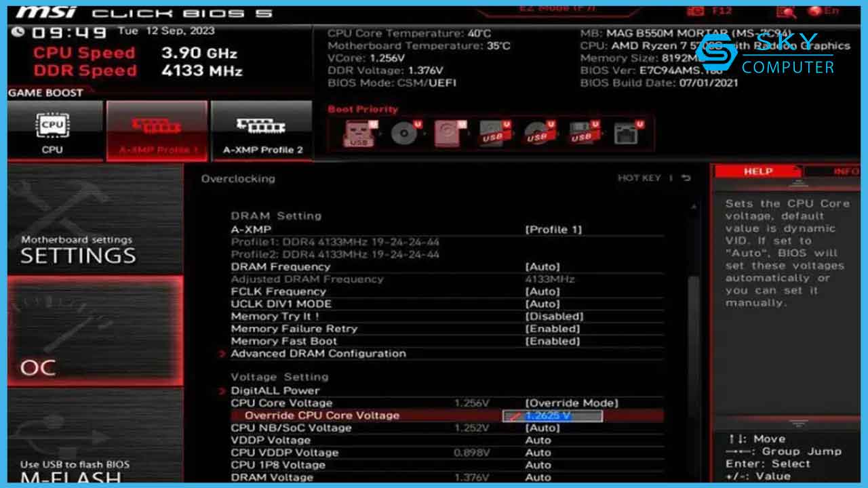Viewport: 868px width, 488px height.
Task: Select CPU VDDP Voltage Auto value
Action: (538, 453)
